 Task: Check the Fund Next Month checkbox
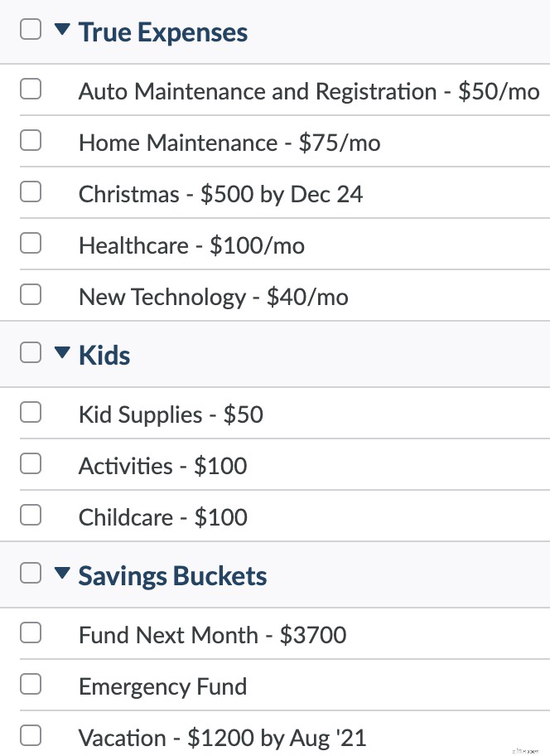point(30,632)
